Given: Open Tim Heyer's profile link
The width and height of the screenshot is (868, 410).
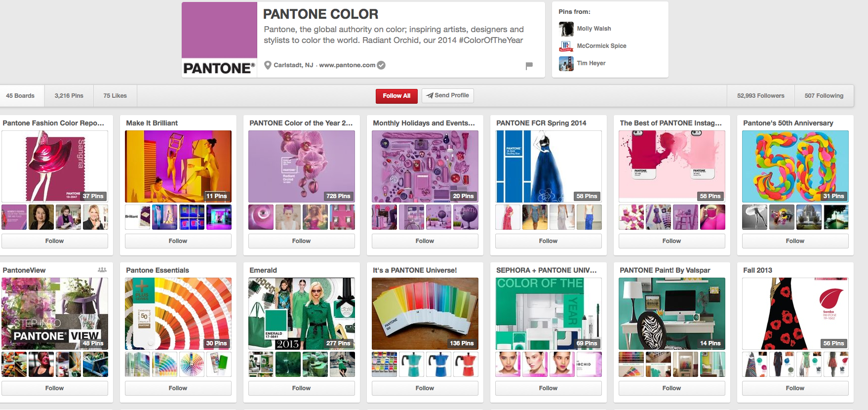Looking at the screenshot, I should [591, 63].
